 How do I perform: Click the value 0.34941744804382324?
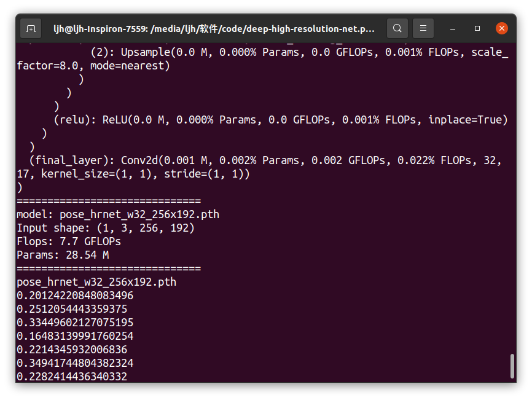tap(74, 363)
